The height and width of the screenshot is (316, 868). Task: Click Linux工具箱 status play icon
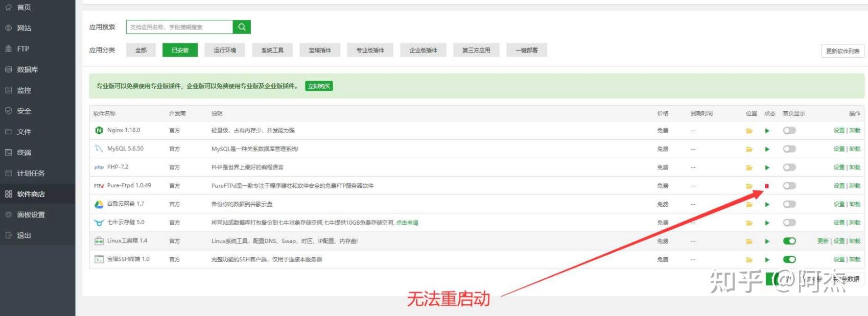point(767,241)
